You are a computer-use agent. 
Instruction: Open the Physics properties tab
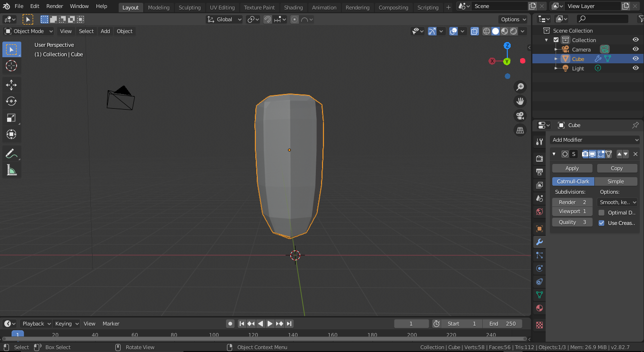(x=539, y=268)
